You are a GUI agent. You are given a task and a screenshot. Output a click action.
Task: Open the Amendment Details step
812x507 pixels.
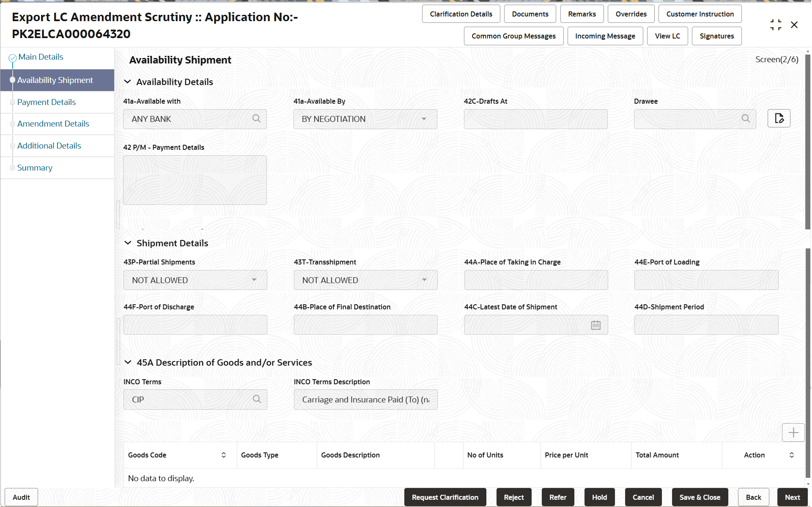click(53, 124)
